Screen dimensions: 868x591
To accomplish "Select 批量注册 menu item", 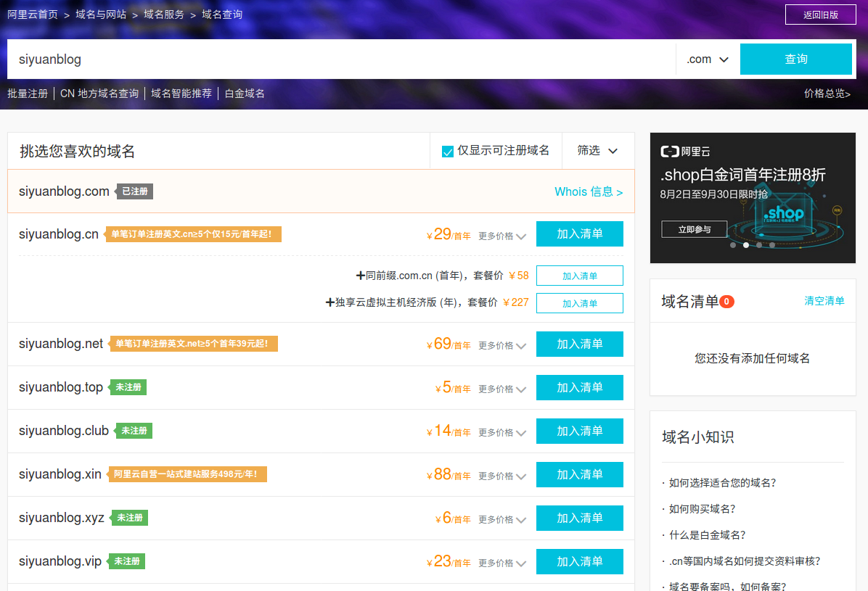I will (x=28, y=94).
